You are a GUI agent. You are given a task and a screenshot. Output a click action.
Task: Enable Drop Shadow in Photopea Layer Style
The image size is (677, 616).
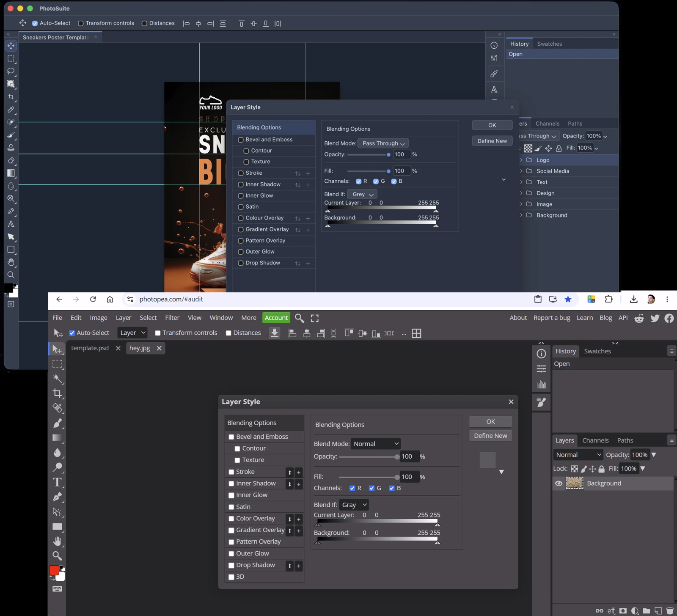(231, 565)
